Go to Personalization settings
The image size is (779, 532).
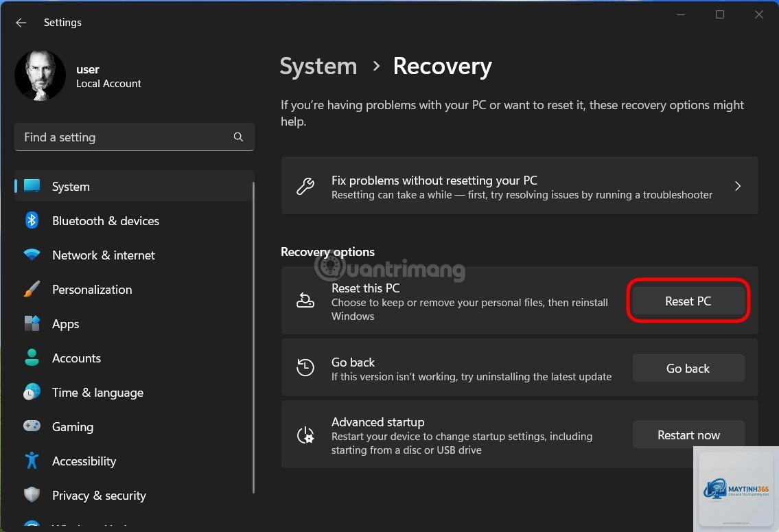pos(134,289)
